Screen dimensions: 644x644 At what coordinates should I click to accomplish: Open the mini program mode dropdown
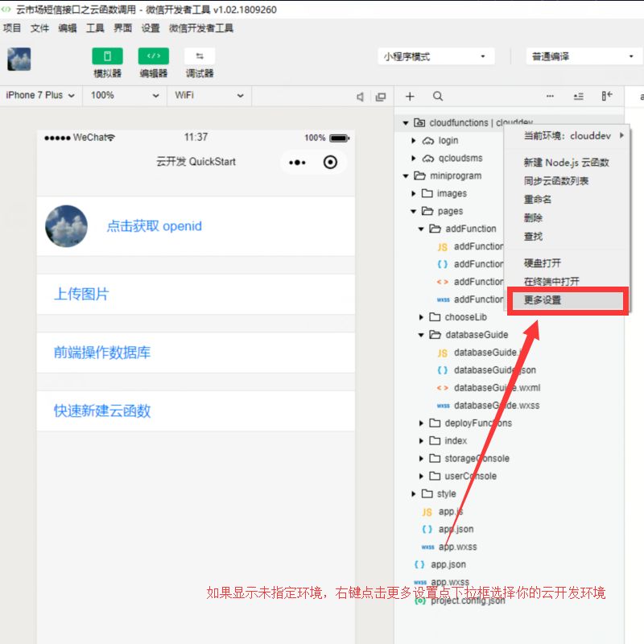[436, 56]
